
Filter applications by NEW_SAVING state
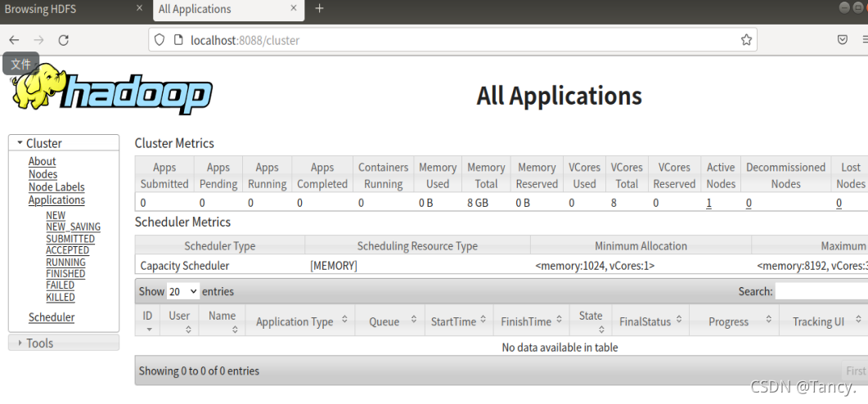pyautogui.click(x=73, y=227)
